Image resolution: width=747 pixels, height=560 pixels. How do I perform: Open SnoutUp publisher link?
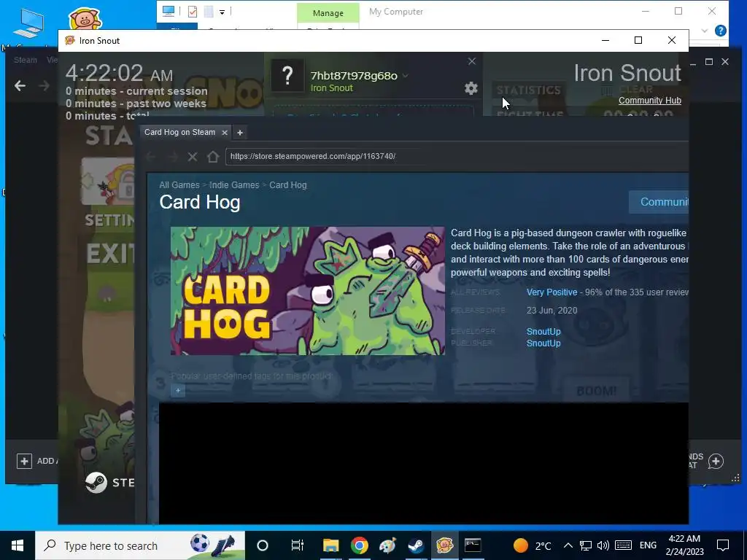543,343
